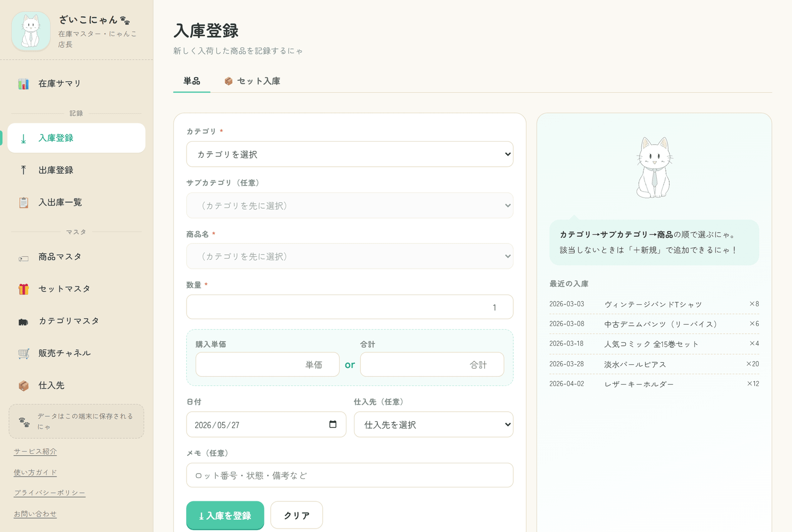Click the クリア button

pyautogui.click(x=297, y=516)
